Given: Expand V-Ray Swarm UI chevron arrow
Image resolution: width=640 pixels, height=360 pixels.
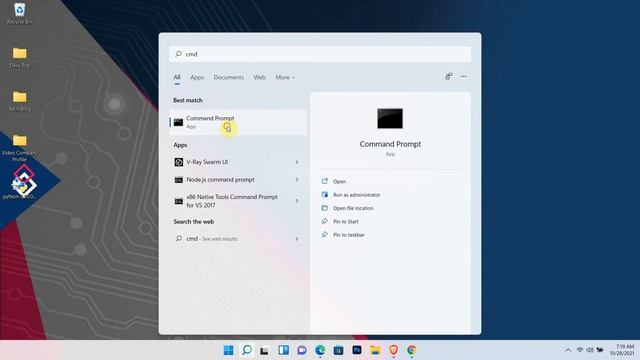Looking at the screenshot, I should pos(297,162).
